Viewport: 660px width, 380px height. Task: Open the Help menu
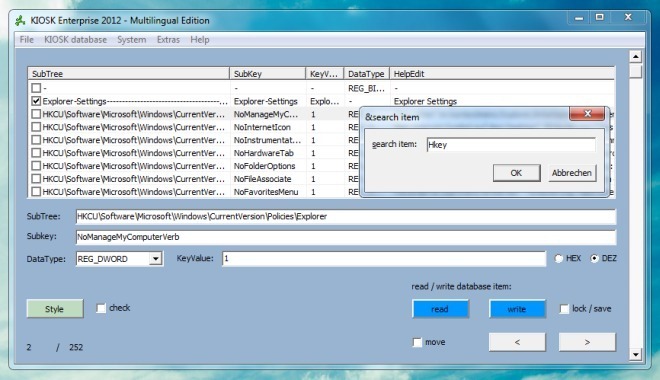pos(200,40)
